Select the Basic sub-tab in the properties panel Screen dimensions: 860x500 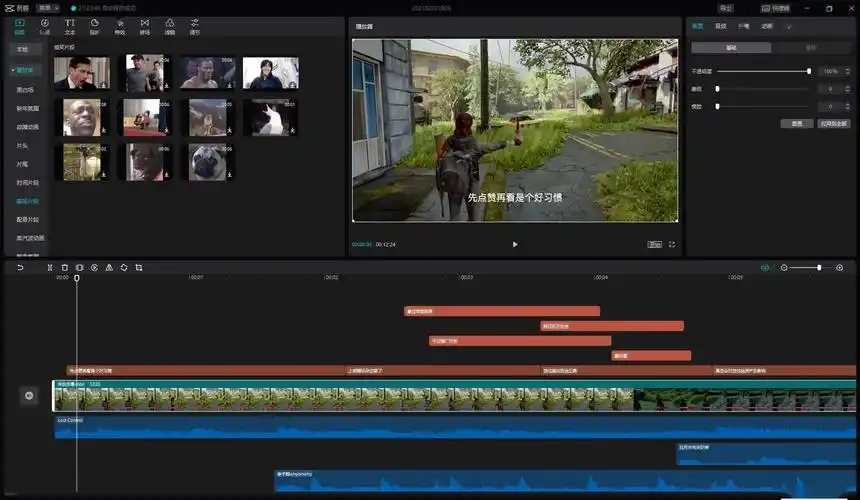point(731,48)
